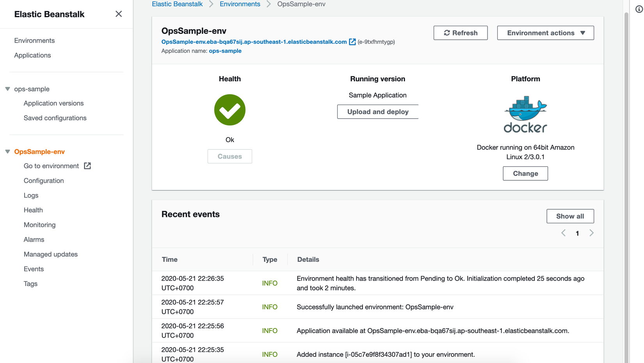Click the OpsSample-env page heading
644x363 pixels.
point(194,31)
